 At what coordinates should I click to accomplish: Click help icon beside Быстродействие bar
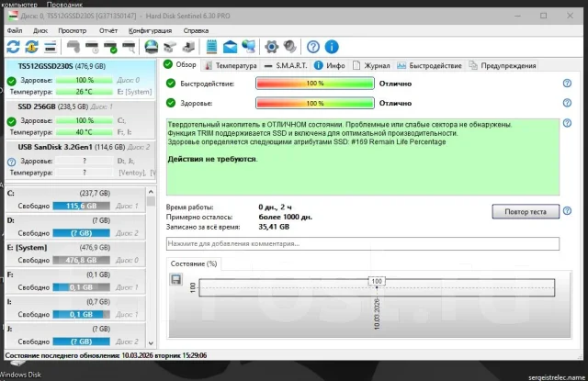567,84
